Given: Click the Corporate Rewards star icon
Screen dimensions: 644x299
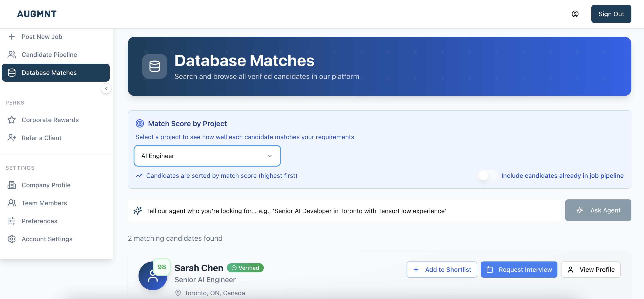Looking at the screenshot, I should (11, 120).
